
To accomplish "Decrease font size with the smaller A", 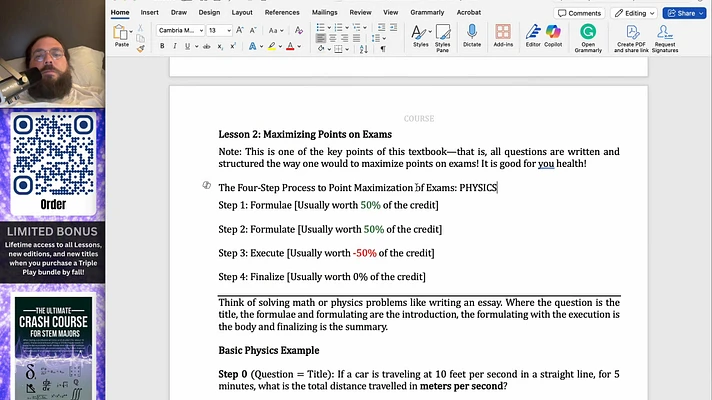I will (x=253, y=30).
